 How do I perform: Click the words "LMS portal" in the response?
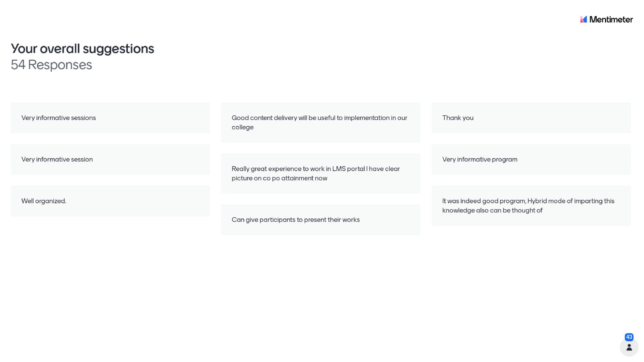click(x=348, y=169)
